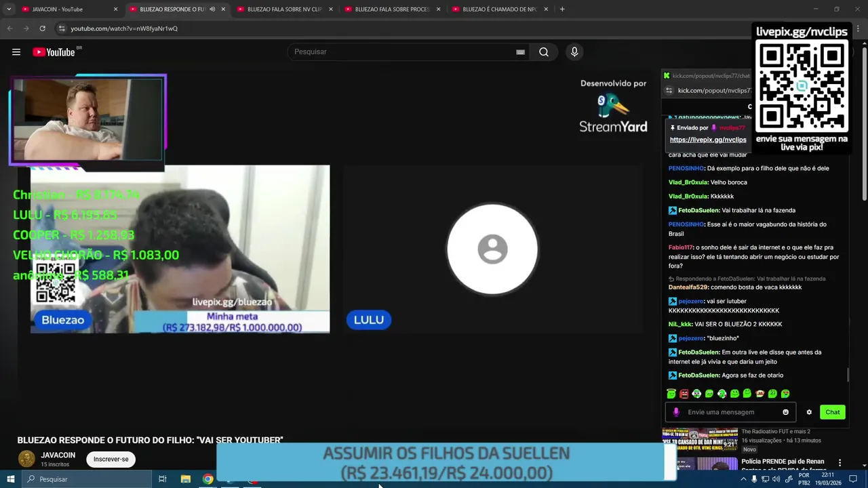
Task: Open system tray microphone icon
Action: (x=754, y=479)
